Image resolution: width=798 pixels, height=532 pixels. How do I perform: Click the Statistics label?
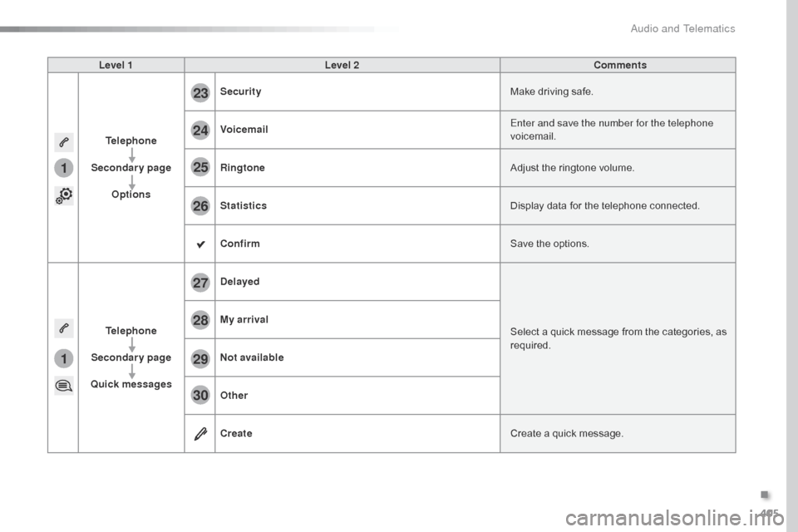pyautogui.click(x=244, y=205)
